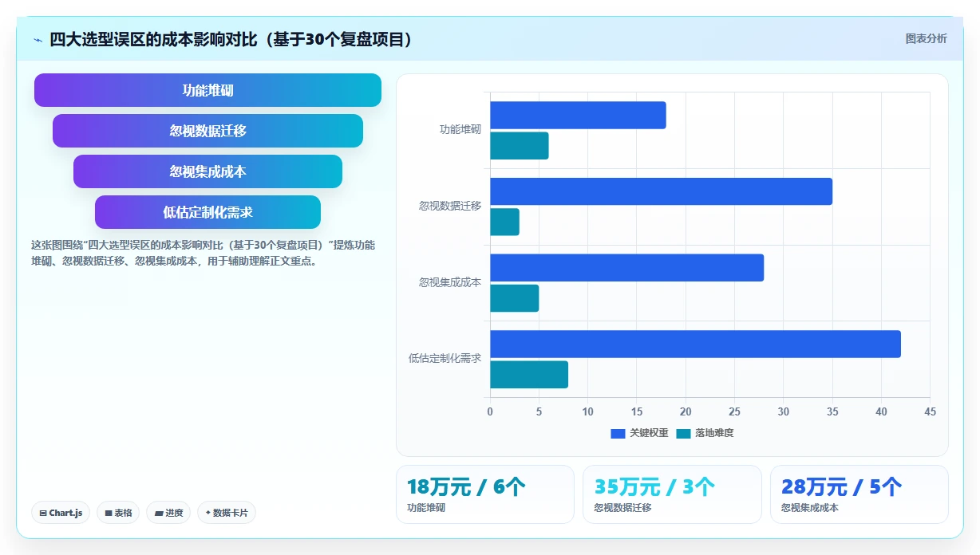Click the 功能堆砌 y-axis label

pyautogui.click(x=460, y=129)
